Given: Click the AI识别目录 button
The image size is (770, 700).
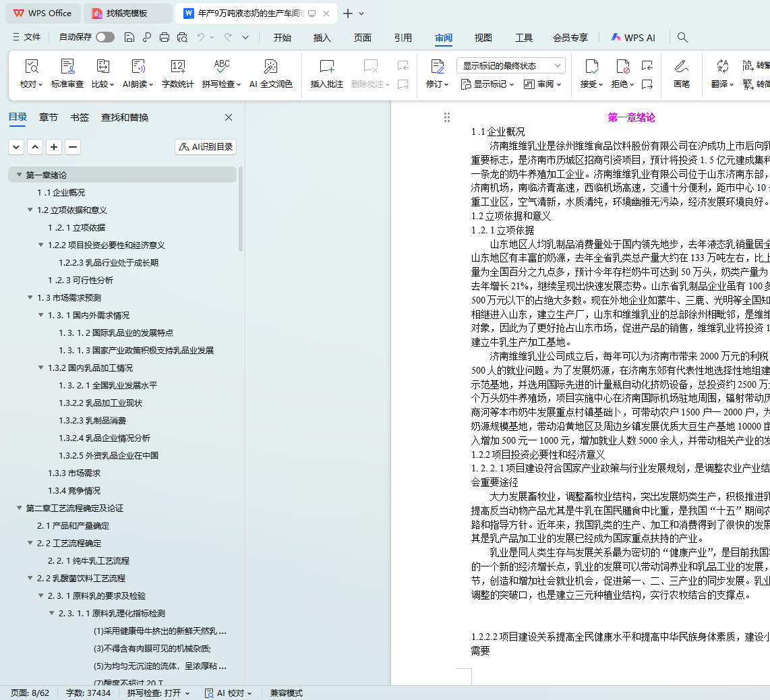Looking at the screenshot, I should [206, 147].
